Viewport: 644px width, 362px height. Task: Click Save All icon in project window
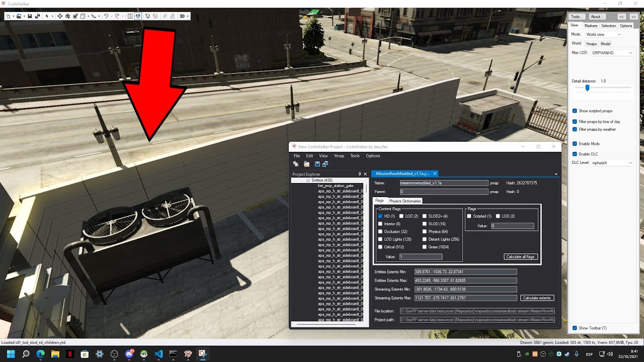click(x=325, y=164)
